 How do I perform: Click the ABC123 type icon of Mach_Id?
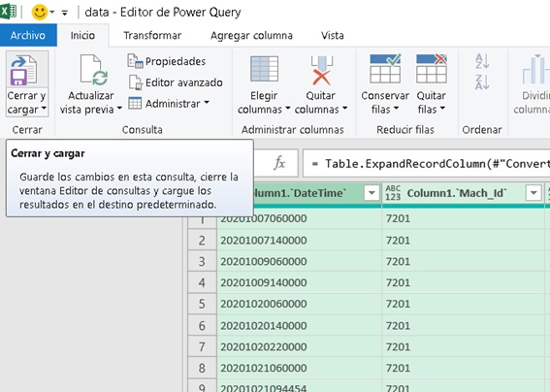coord(393,193)
